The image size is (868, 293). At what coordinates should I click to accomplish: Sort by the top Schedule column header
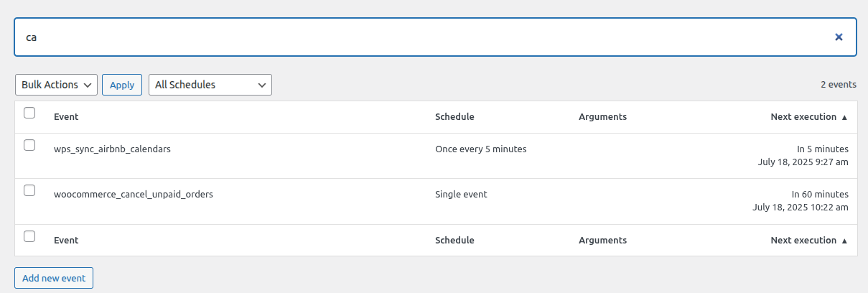click(x=454, y=116)
